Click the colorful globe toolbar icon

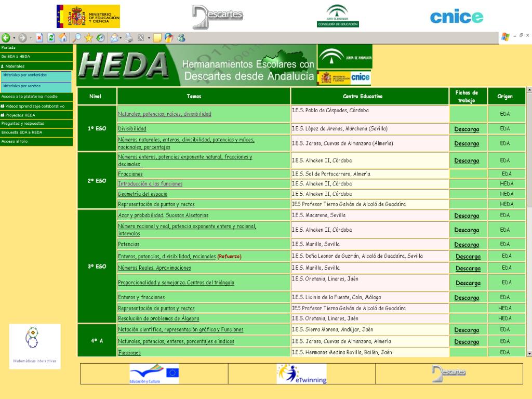click(169, 37)
